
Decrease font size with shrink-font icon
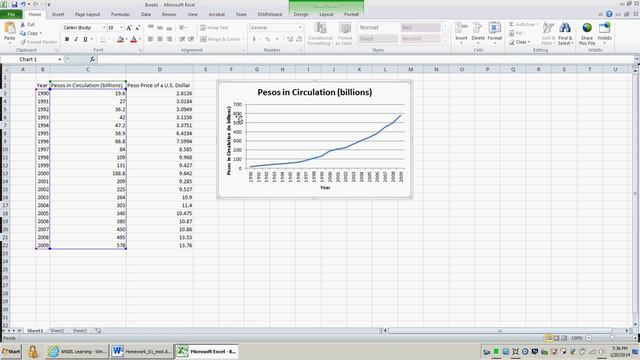pyautogui.click(x=138, y=27)
